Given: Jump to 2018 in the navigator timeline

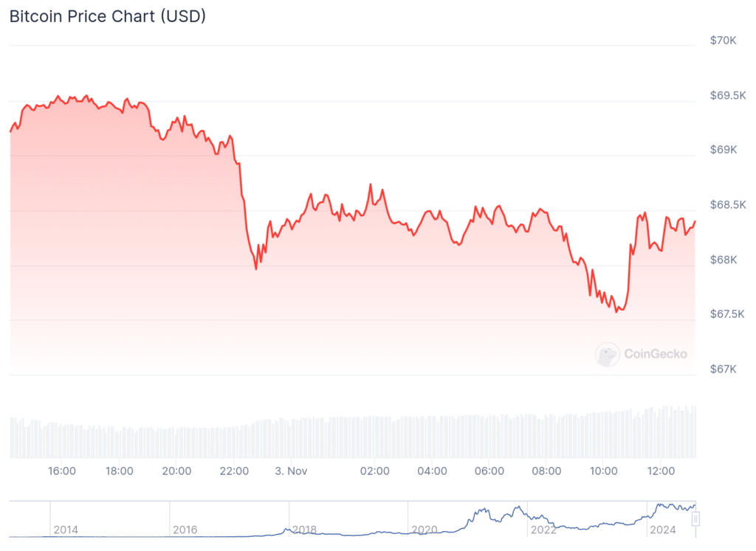Looking at the screenshot, I should pyautogui.click(x=304, y=529).
